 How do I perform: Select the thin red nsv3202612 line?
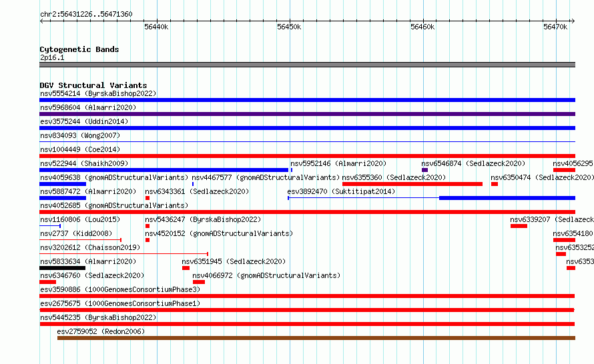124,254
